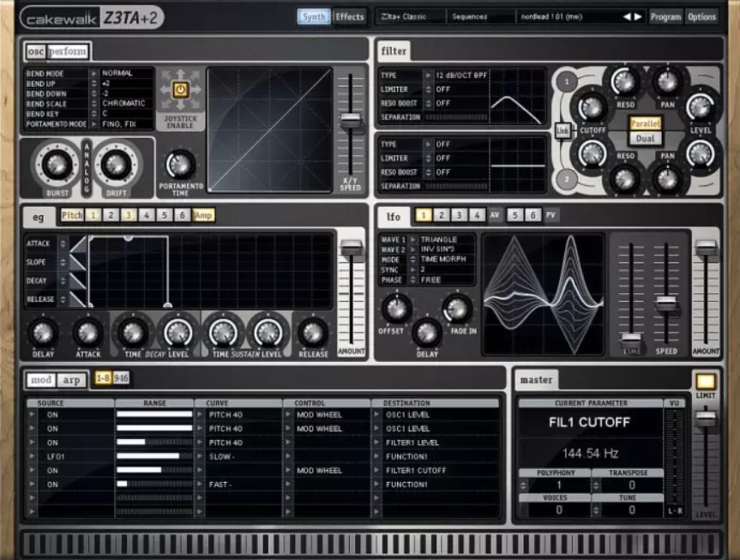Click the previous program arrow
Viewport: 740px width, 560px height.
click(x=626, y=16)
